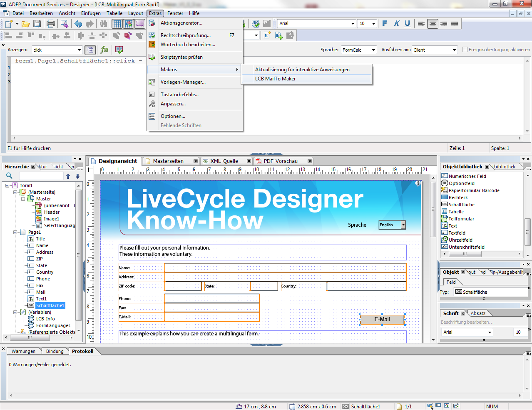This screenshot has height=410, width=532.
Task: Click the E-Mail button on form
Action: pos(382,320)
